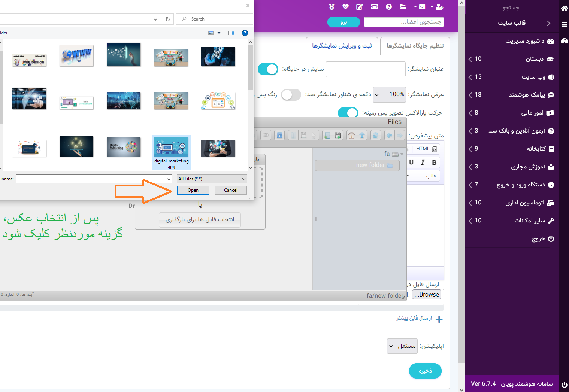Click the forward arrow in Files toolbar
This screenshot has height=392, width=569.
[x=400, y=135]
